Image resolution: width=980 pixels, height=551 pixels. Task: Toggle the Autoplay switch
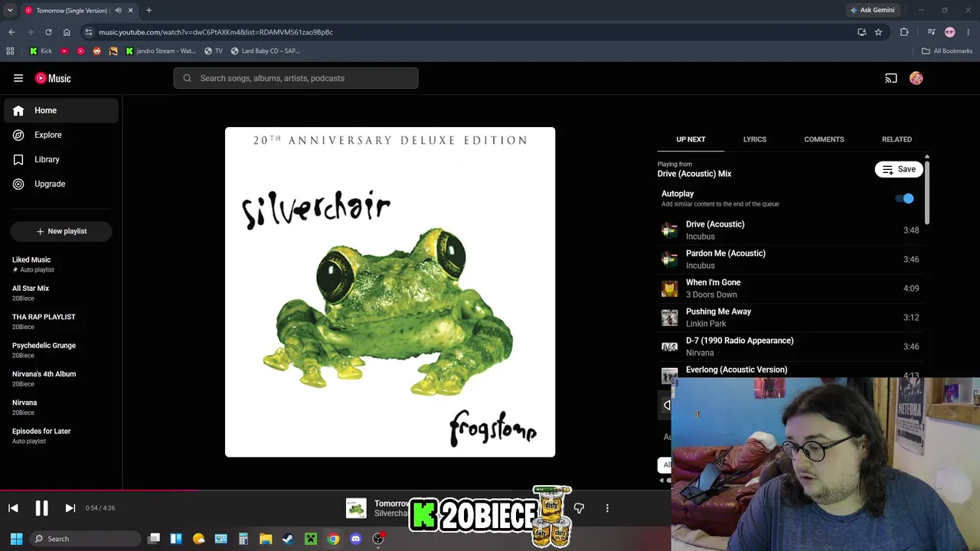pyautogui.click(x=905, y=199)
